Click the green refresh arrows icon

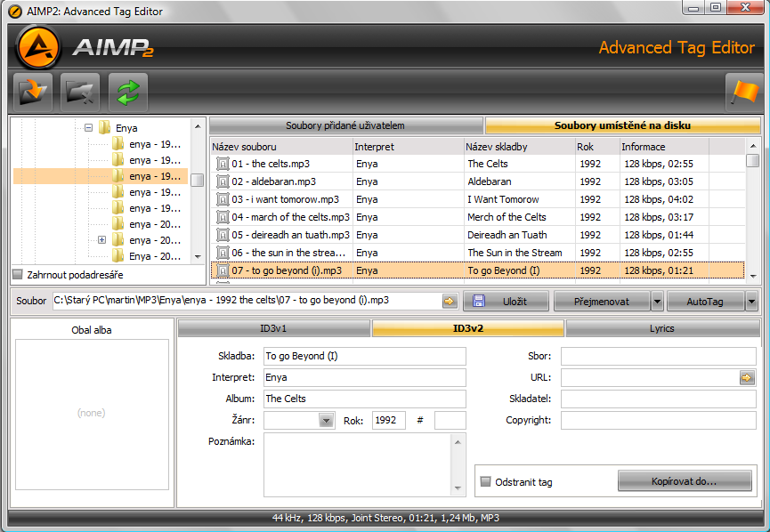(x=128, y=93)
